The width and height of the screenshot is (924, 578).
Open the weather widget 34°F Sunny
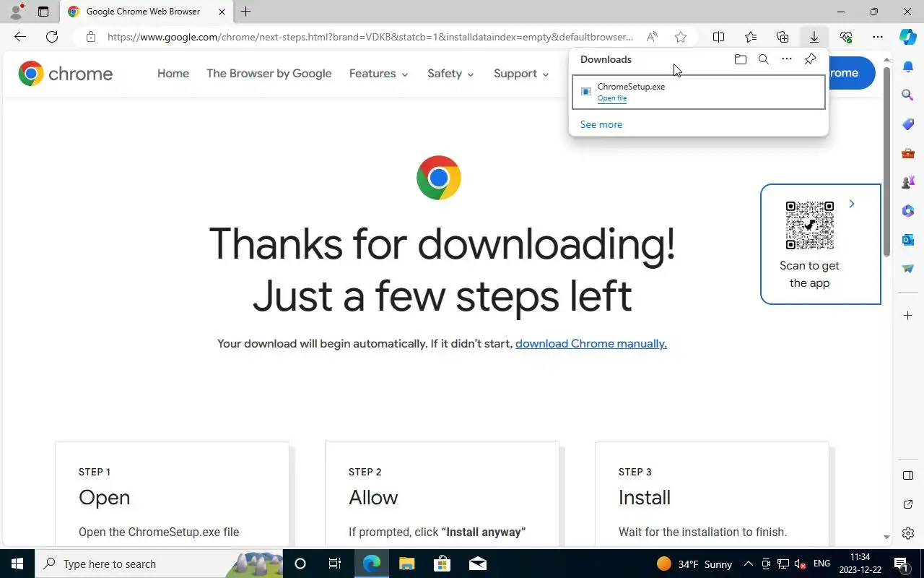[x=694, y=564]
